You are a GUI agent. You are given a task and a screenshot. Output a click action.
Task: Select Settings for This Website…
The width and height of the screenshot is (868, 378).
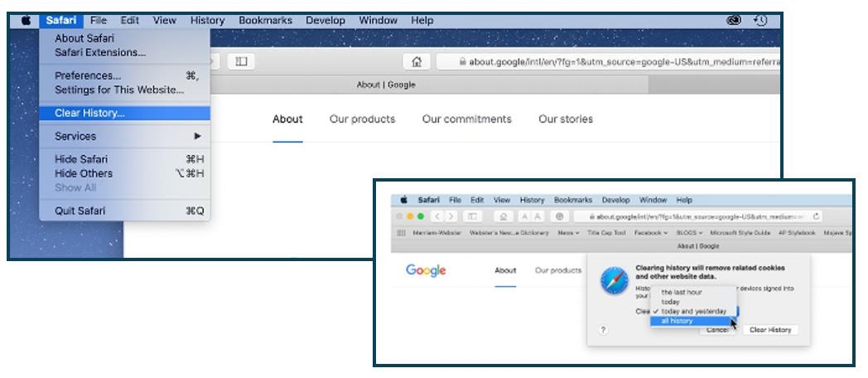coord(124,90)
